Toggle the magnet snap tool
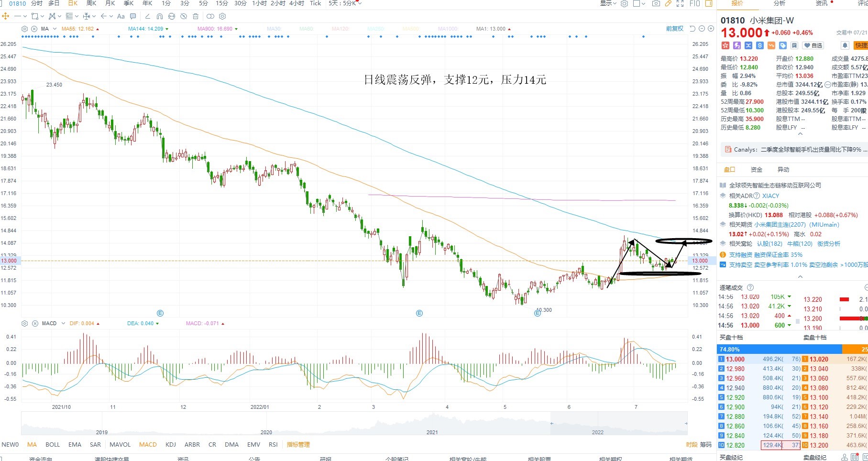Viewport: 868px width, 461px height. point(160,16)
